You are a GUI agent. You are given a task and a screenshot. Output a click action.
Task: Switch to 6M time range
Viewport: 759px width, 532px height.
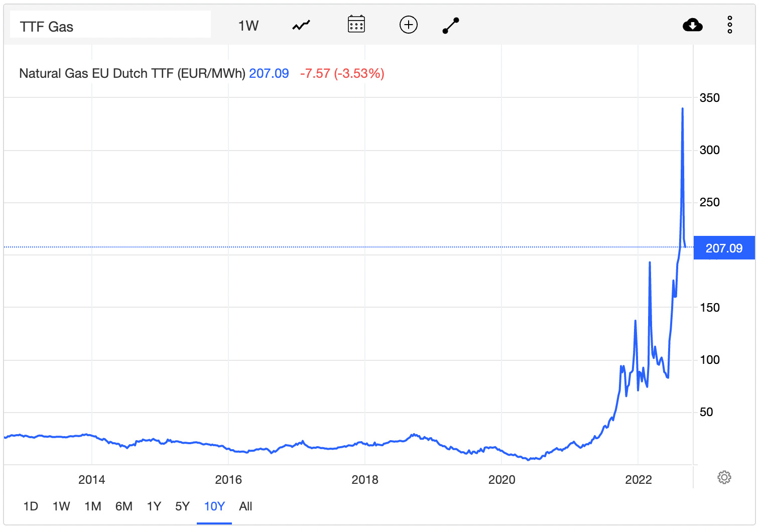124,506
